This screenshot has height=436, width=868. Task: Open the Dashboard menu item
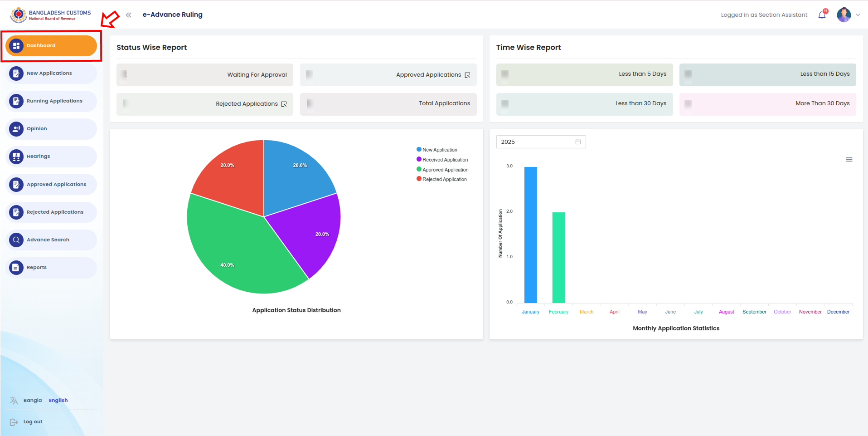click(x=51, y=46)
